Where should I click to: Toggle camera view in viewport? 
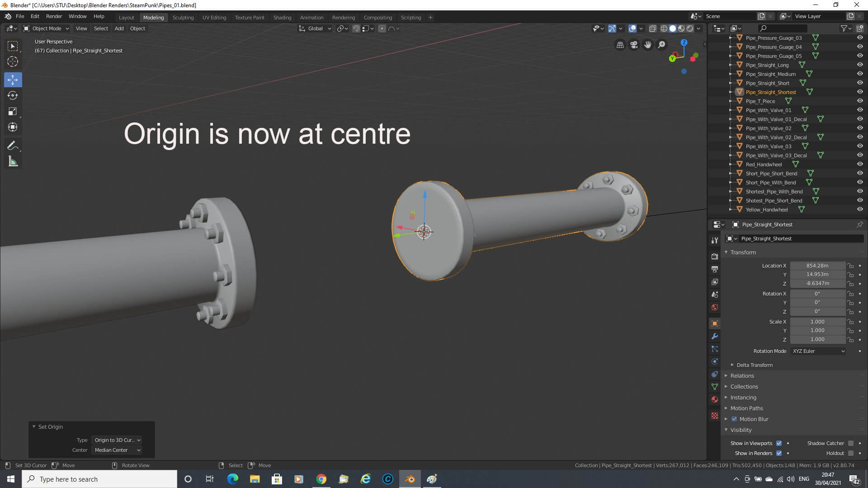tap(634, 45)
